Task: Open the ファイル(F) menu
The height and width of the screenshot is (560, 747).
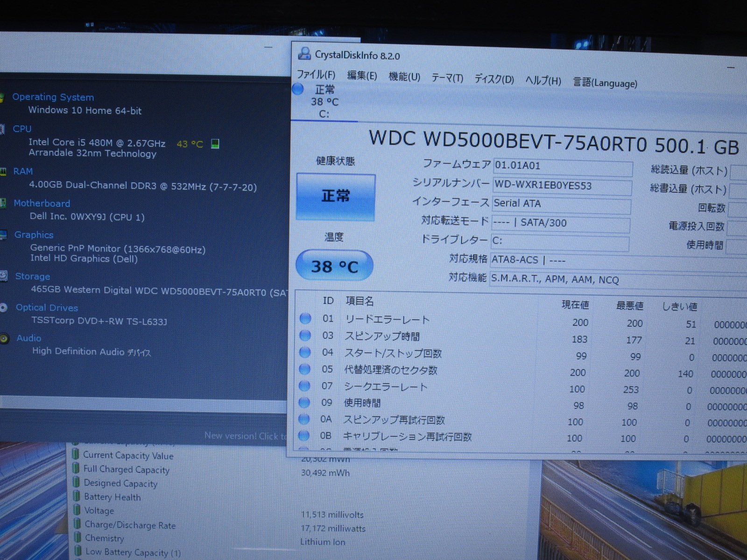Action: point(316,75)
